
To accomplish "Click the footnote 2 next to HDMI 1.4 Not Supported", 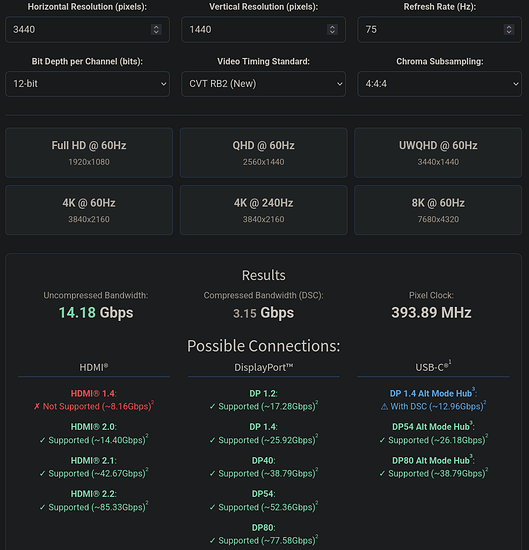I will point(153,402).
